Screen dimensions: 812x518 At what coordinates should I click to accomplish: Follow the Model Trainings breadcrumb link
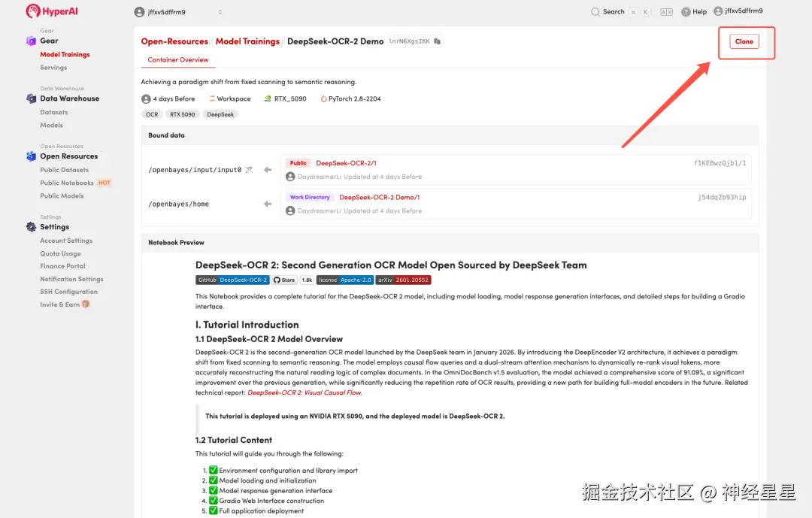(x=247, y=41)
